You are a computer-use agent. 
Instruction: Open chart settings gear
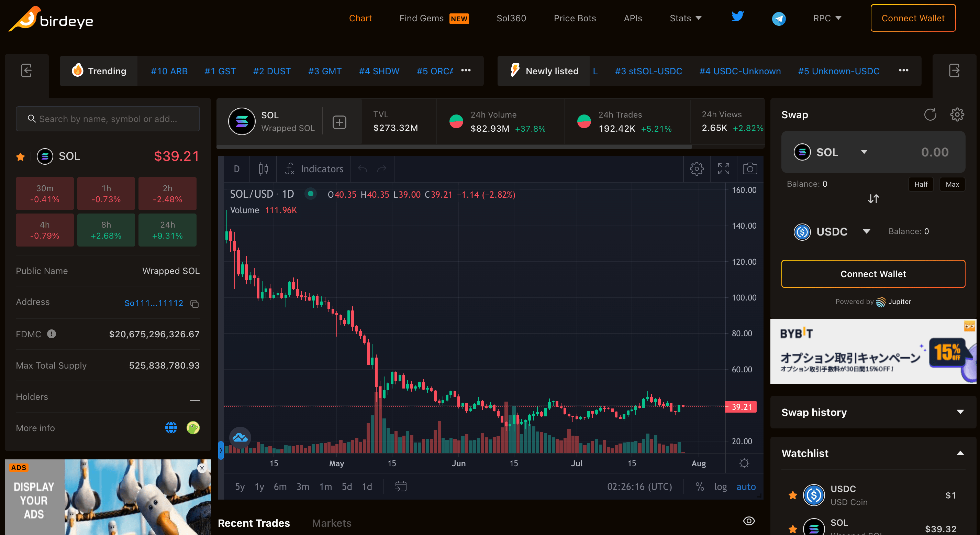[697, 169]
